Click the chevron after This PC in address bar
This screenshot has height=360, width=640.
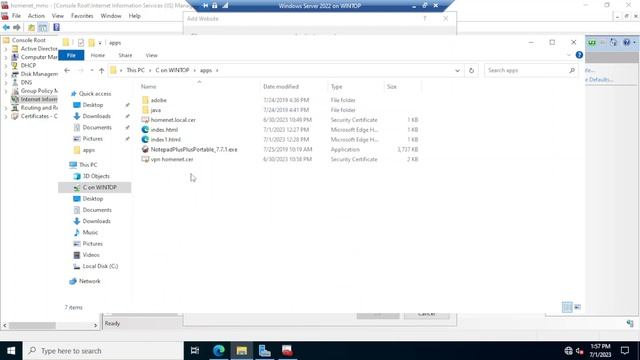click(150, 70)
